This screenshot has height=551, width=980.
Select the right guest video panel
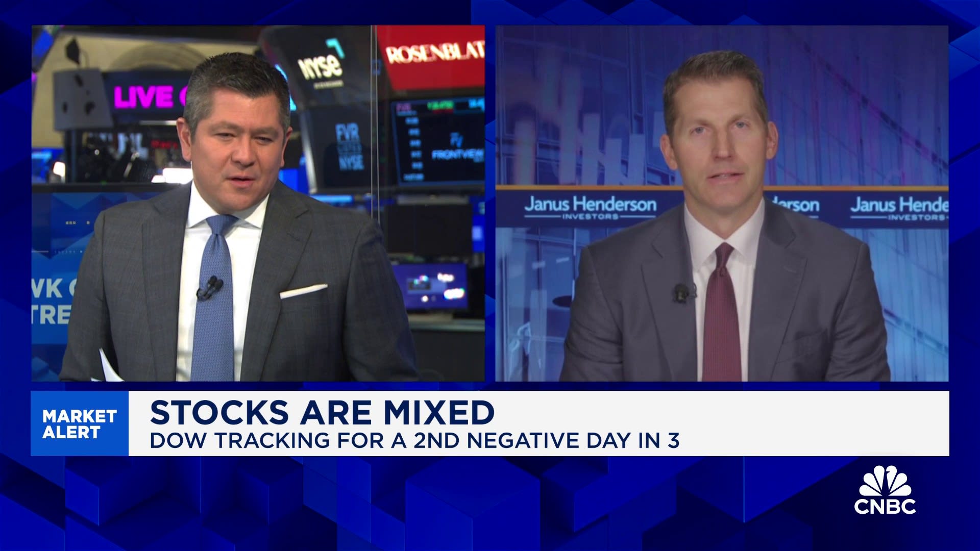click(x=722, y=203)
